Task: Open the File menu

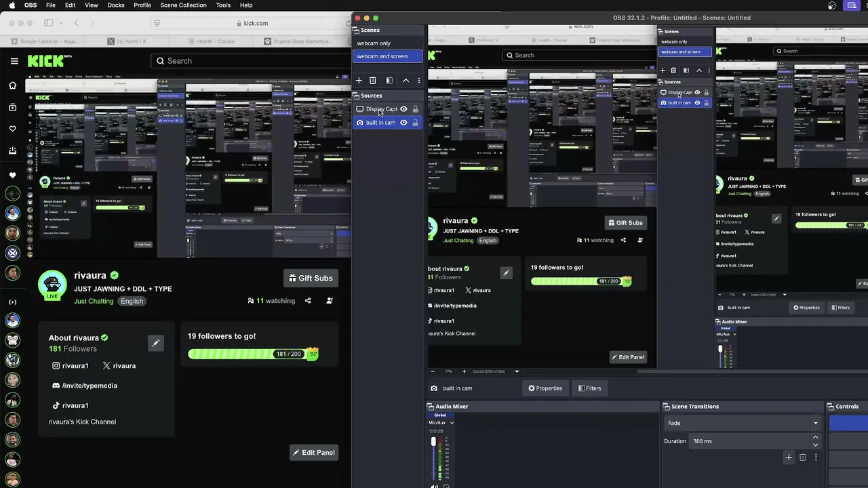Action: coord(51,5)
